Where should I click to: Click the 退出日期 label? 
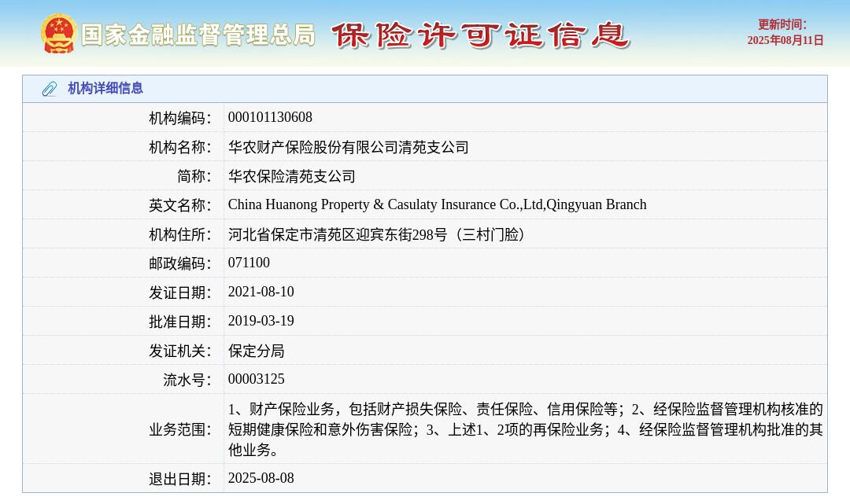(x=180, y=479)
